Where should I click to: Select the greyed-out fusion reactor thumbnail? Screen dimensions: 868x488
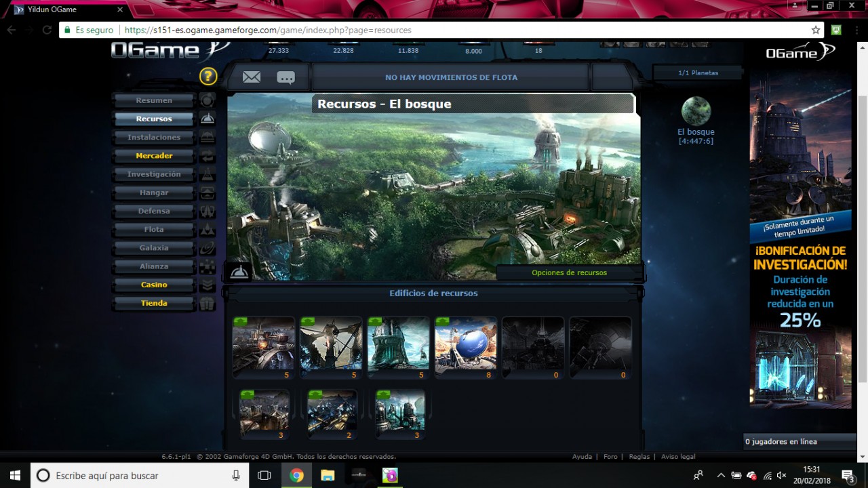(x=533, y=347)
